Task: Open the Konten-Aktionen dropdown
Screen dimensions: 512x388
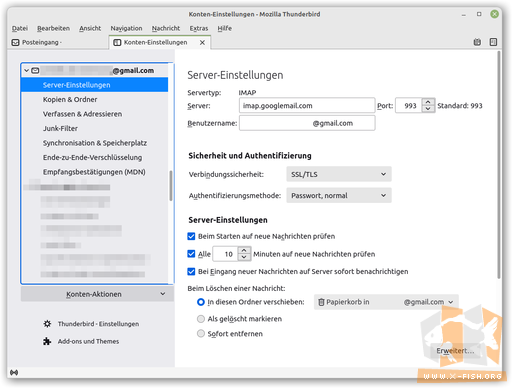Action: pyautogui.click(x=97, y=294)
